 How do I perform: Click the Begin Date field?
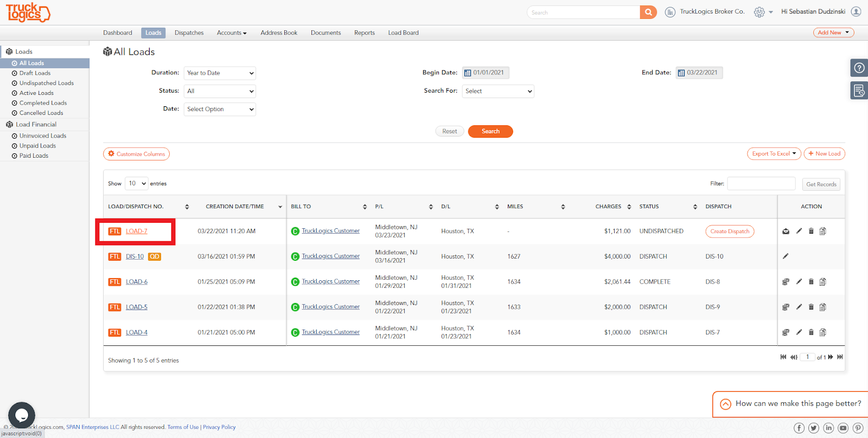[486, 73]
